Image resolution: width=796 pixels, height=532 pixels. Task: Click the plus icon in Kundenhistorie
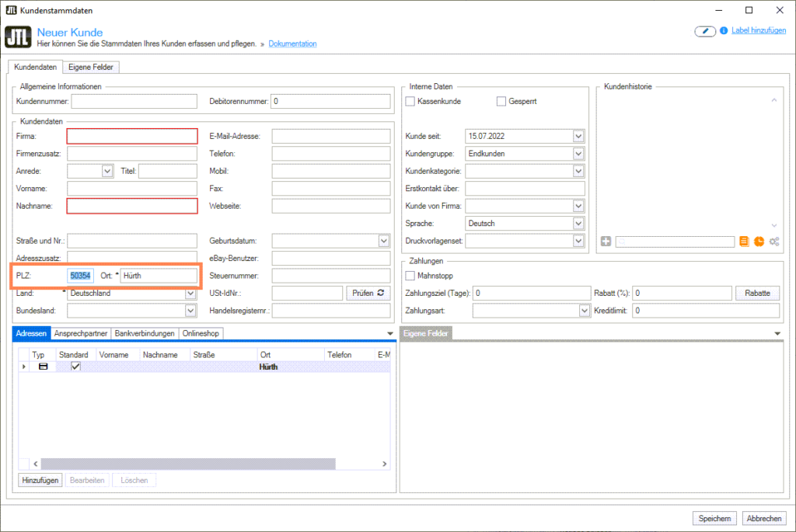606,242
